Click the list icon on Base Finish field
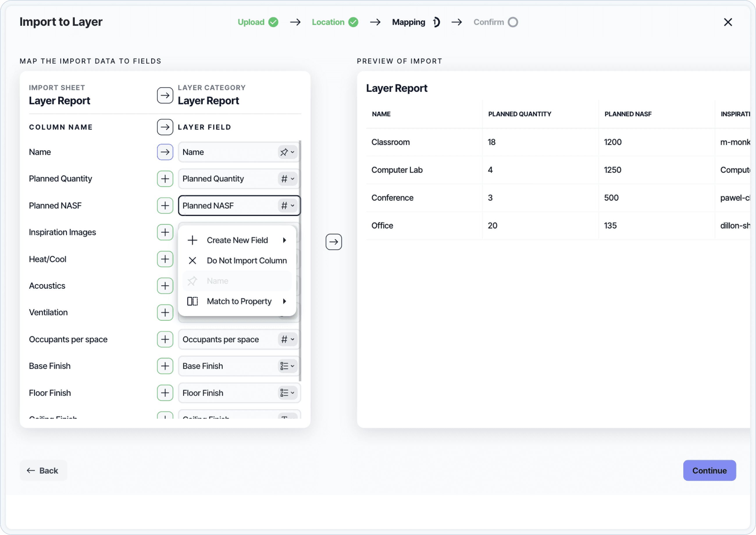 tap(285, 366)
